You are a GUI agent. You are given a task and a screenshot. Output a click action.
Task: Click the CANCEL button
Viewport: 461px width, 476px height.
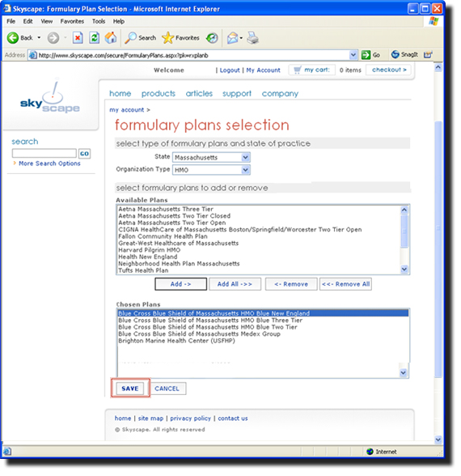coord(167,389)
